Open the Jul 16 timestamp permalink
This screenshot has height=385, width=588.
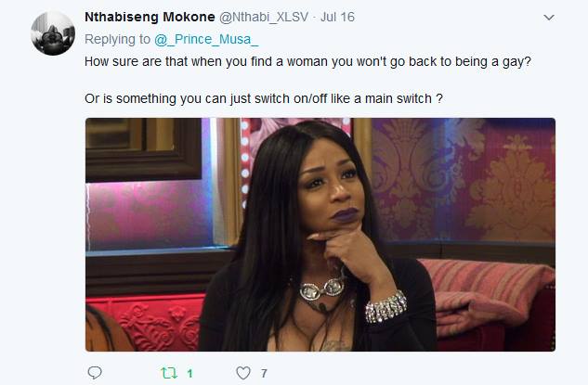[337, 17]
